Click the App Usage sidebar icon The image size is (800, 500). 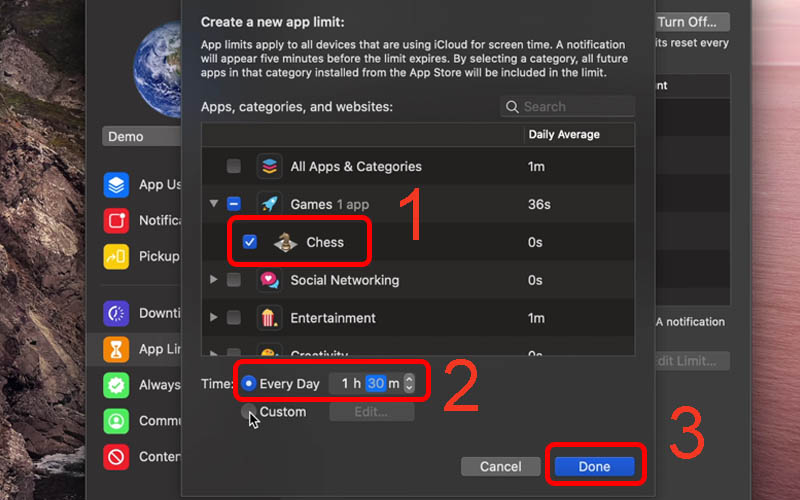click(x=117, y=185)
